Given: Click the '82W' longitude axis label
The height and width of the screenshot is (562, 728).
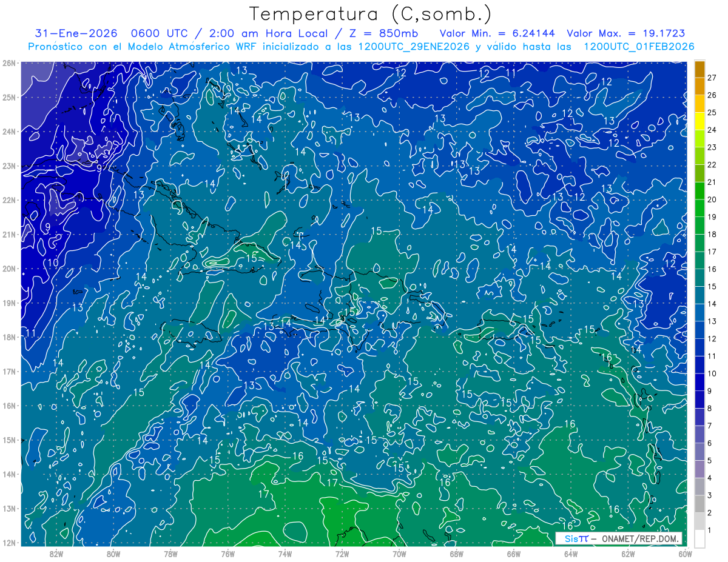Looking at the screenshot, I should [x=56, y=554].
